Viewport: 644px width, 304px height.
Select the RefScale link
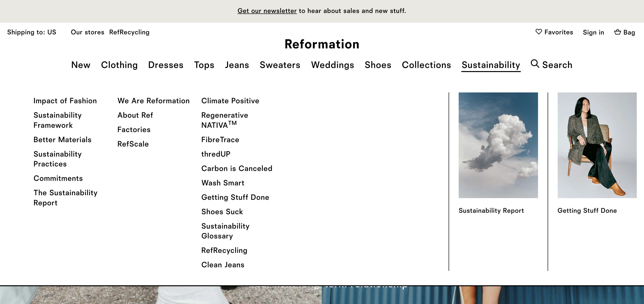pyautogui.click(x=133, y=144)
